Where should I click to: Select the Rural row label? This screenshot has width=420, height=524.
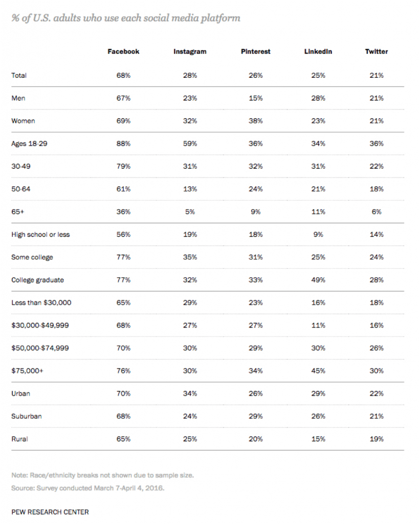pyautogui.click(x=19, y=439)
